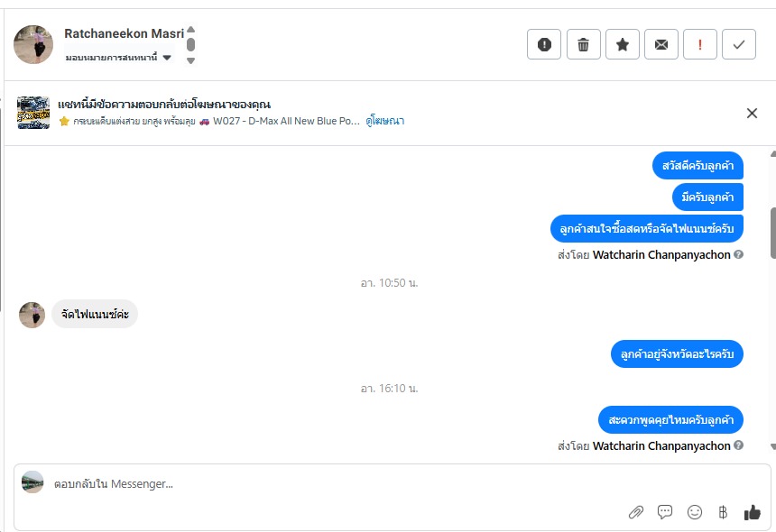This screenshot has width=776, height=532.
Task: Click the D-Max ad thumbnail image
Action: pyautogui.click(x=33, y=114)
